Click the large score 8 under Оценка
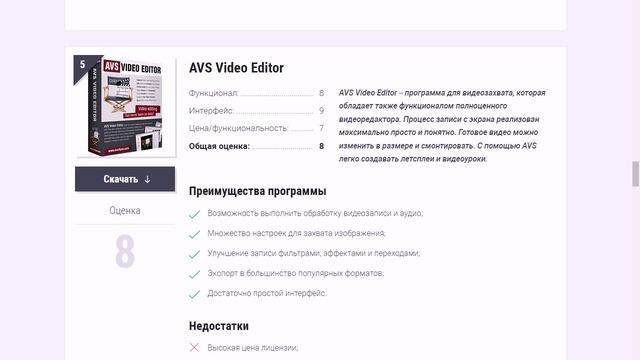640x360 pixels. coord(125,251)
